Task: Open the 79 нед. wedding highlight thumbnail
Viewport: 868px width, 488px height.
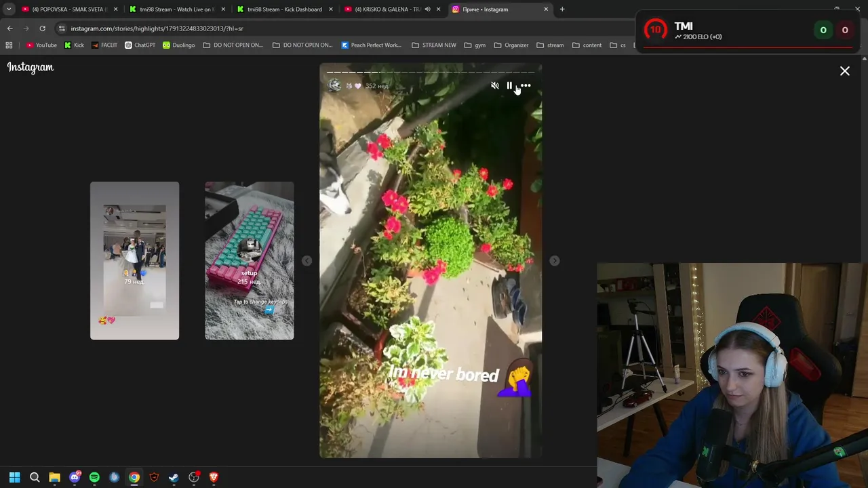Action: (x=135, y=260)
